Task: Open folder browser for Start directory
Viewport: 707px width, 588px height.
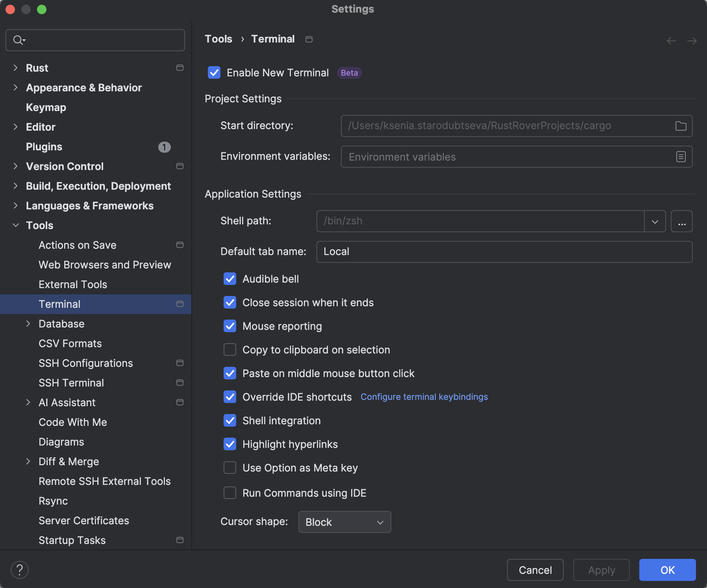Action: (x=681, y=126)
